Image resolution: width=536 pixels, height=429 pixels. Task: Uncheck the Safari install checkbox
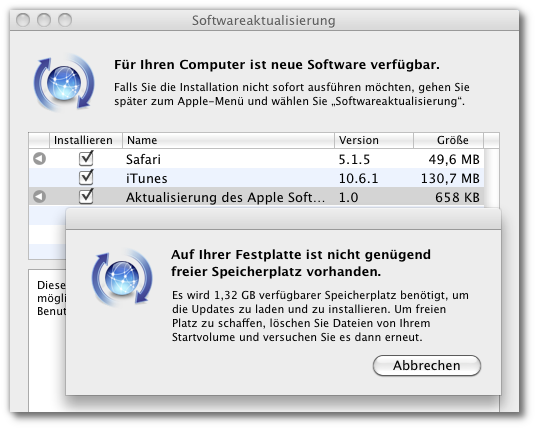pyautogui.click(x=86, y=158)
